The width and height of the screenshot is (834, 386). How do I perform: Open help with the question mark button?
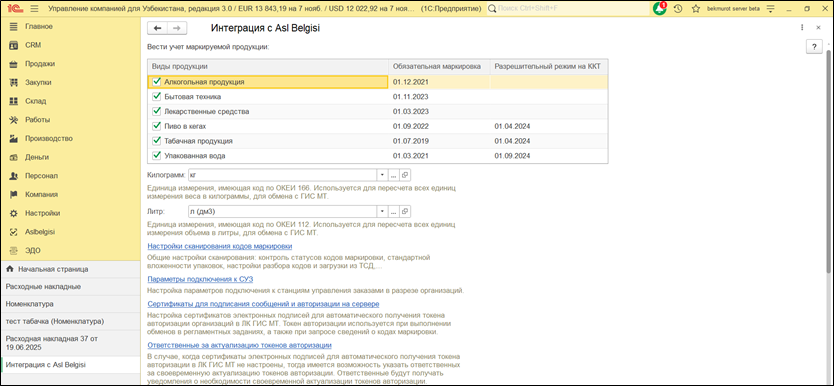[x=814, y=47]
